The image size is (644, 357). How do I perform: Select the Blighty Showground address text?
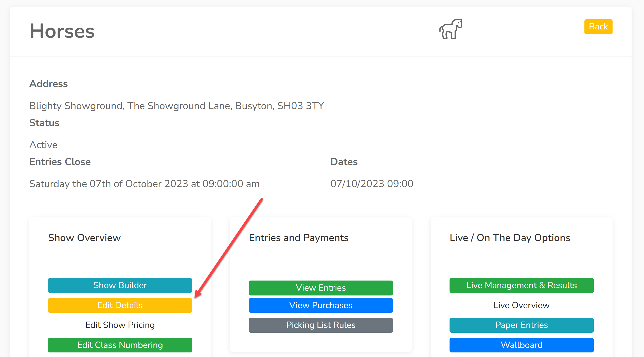coord(177,106)
